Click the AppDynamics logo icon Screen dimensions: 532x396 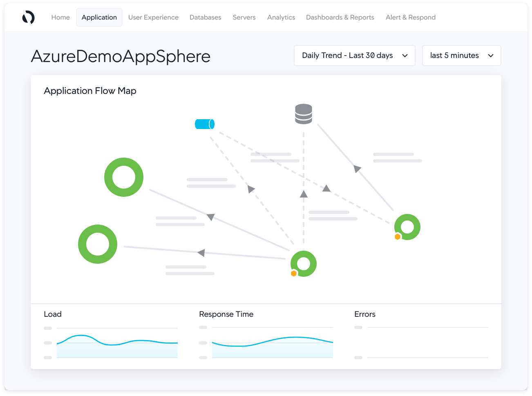tap(28, 18)
